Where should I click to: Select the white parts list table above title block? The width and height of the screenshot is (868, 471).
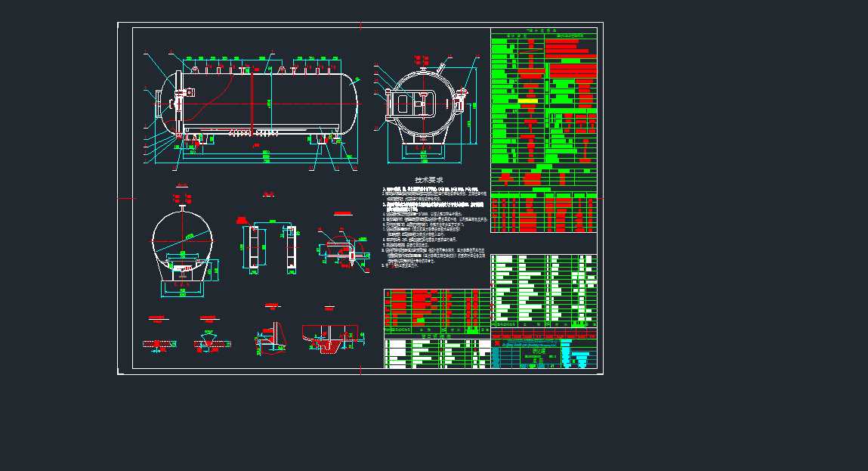pyautogui.click(x=544, y=291)
